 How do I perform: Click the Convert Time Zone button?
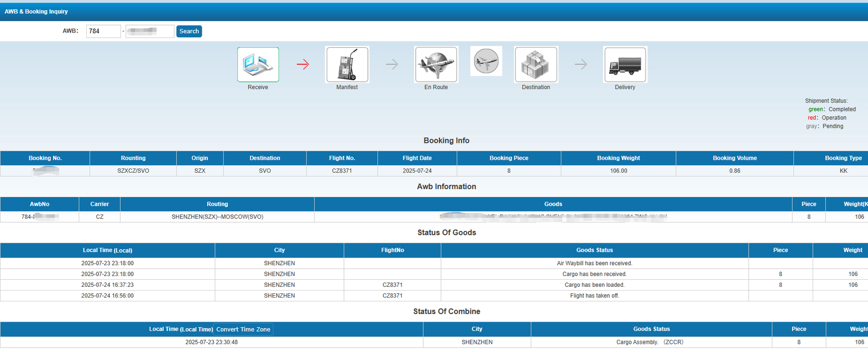tap(243, 329)
